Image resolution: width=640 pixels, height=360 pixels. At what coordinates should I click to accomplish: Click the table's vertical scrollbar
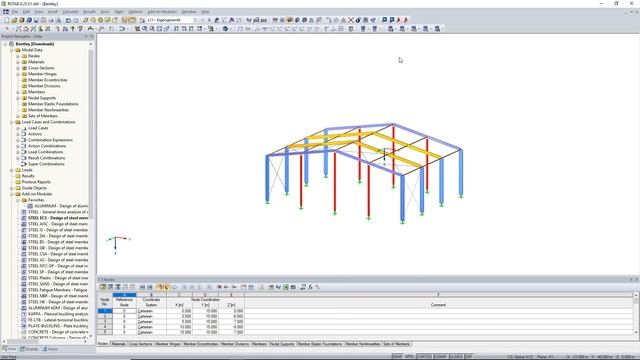click(636, 313)
